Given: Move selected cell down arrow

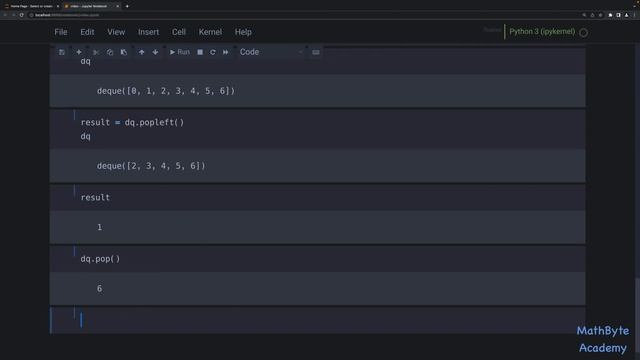Looking at the screenshot, I should 155,52.
